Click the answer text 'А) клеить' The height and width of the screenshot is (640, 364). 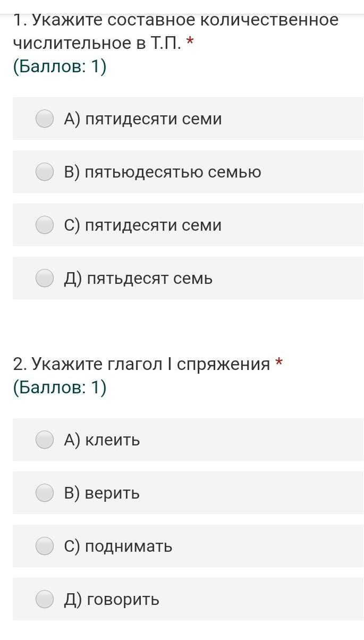point(102,440)
